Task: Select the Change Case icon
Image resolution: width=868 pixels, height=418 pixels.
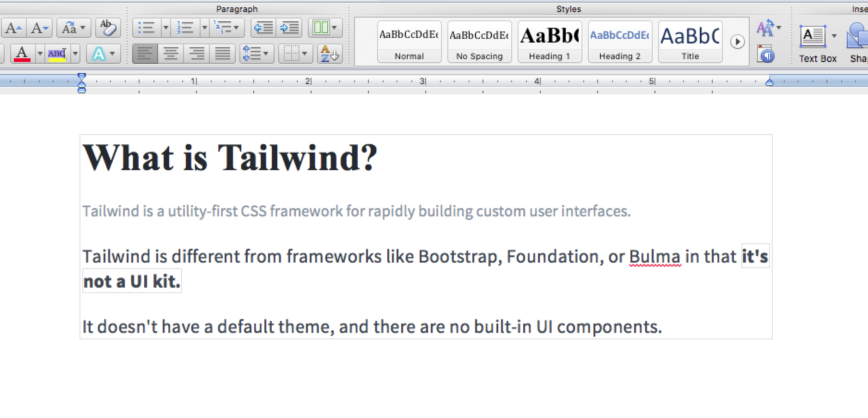Action: (x=70, y=27)
